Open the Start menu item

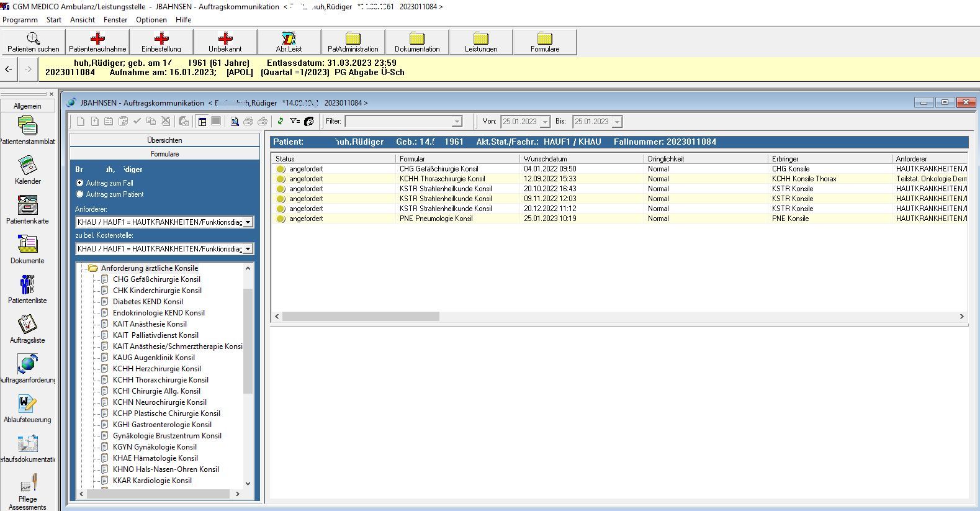click(x=54, y=19)
